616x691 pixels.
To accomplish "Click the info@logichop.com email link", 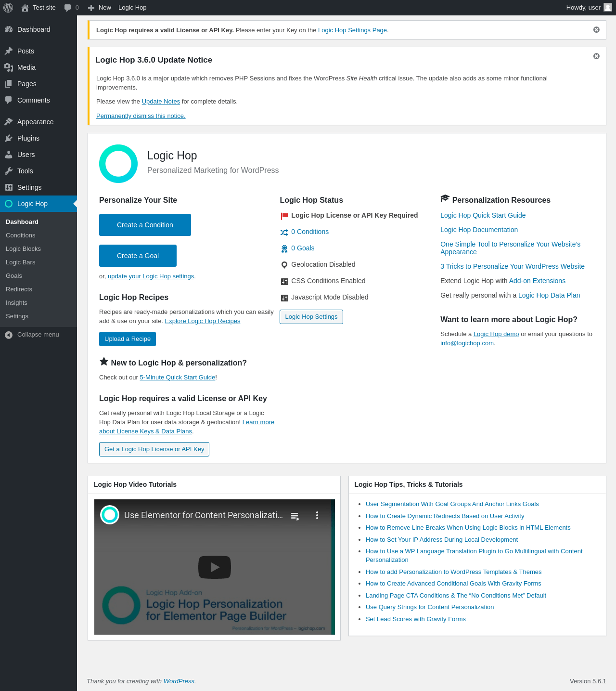I will point(467,343).
